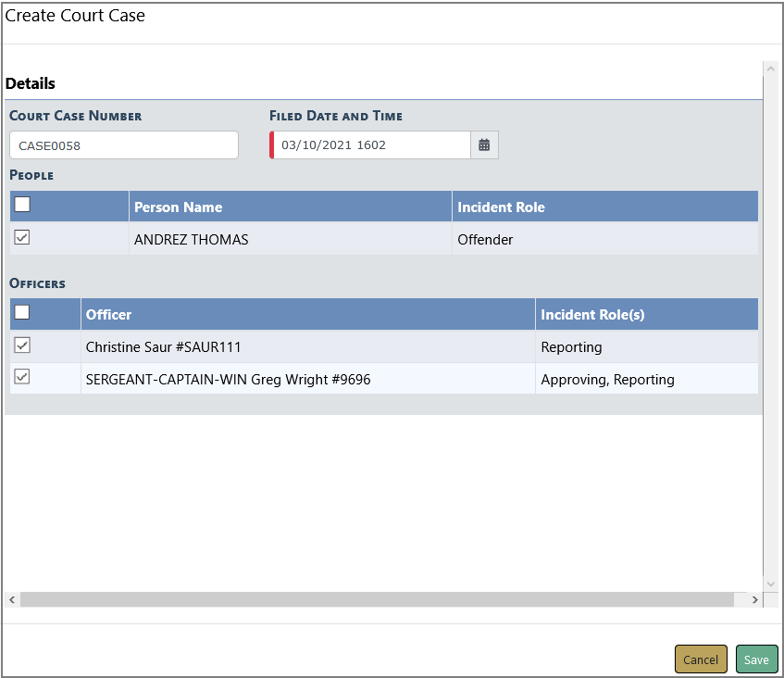Uncheck the ANDREZ THOMAS checkbox

23,238
